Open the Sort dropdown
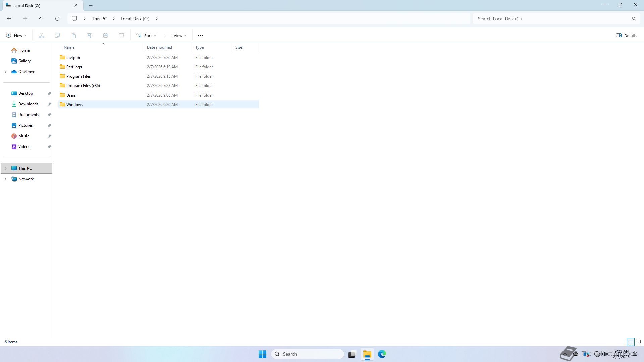 pyautogui.click(x=146, y=35)
